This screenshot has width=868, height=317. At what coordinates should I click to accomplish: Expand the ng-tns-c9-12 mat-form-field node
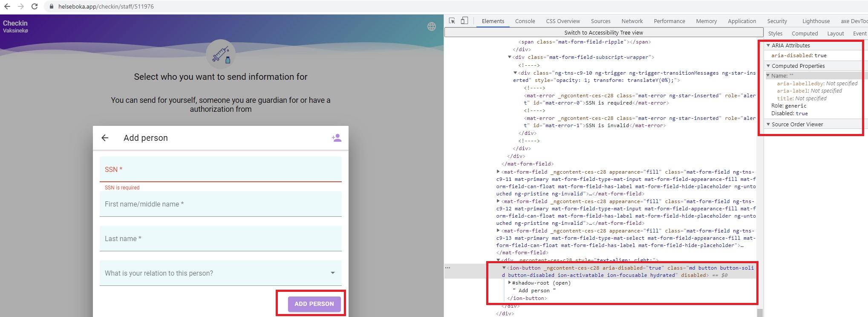[x=498, y=201]
